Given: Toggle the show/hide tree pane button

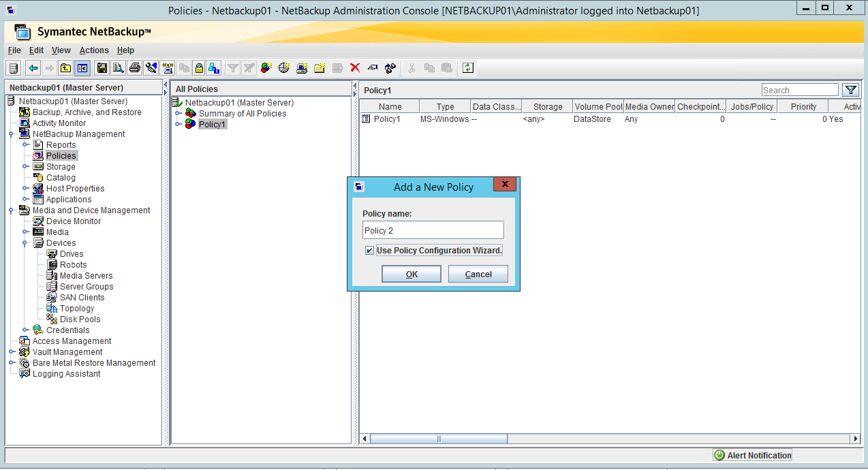Looking at the screenshot, I should coord(82,67).
